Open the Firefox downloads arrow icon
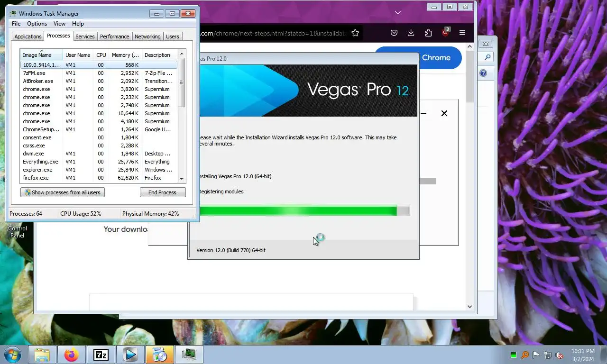The width and height of the screenshot is (607, 364). [x=411, y=33]
